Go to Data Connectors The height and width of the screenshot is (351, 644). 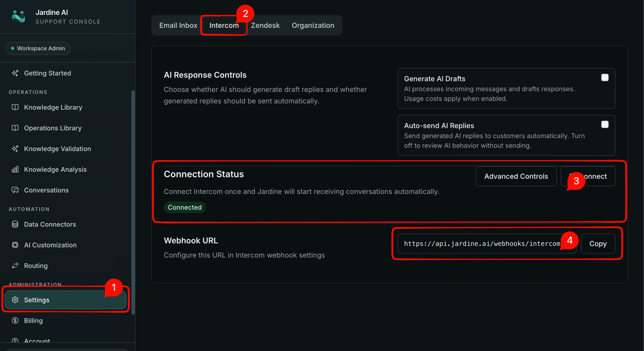click(65, 224)
